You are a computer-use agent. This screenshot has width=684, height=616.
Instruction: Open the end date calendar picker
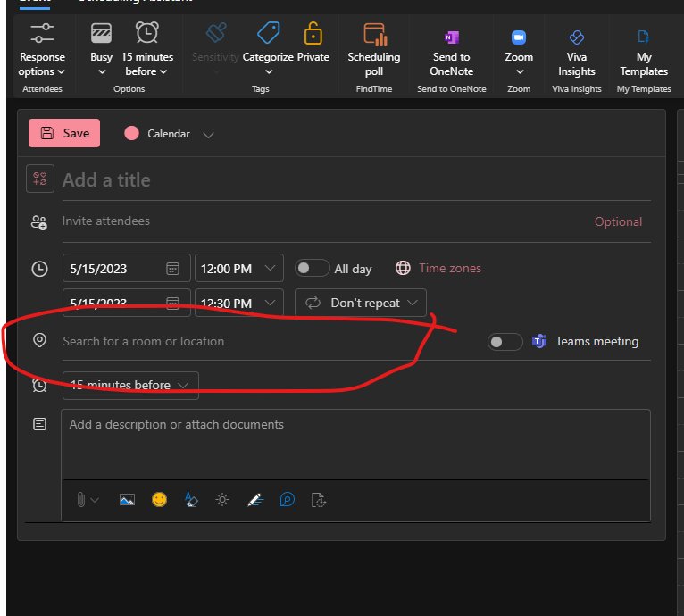[172, 303]
